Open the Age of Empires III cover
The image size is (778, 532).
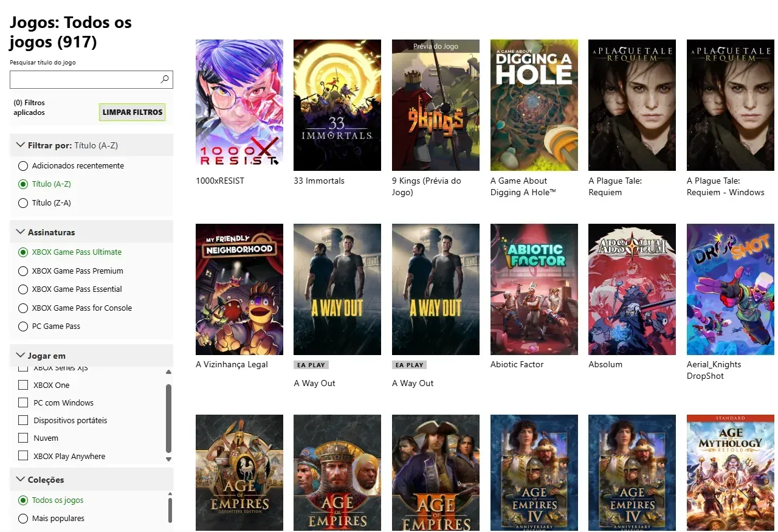point(436,473)
